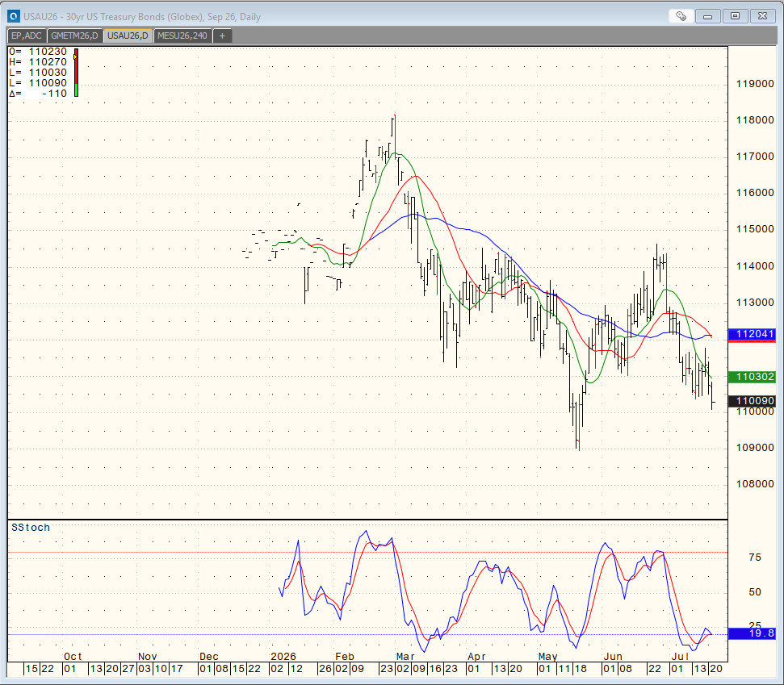
Task: Click the Mar month label on time axis
Action: pos(405,657)
